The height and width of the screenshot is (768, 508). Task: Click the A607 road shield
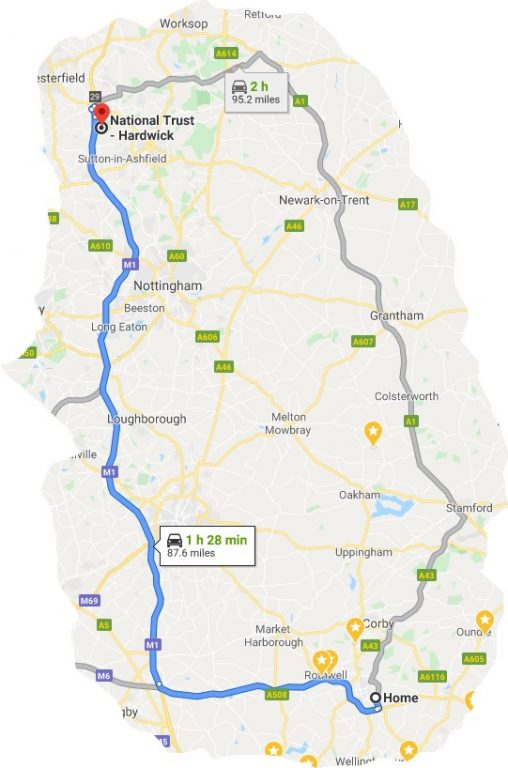[x=363, y=341]
